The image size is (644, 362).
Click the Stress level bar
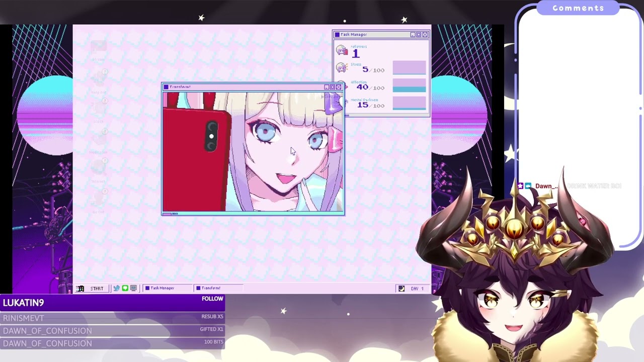tap(409, 67)
